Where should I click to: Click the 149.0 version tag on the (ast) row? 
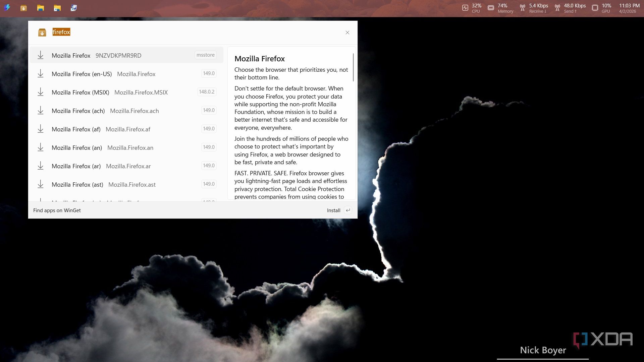click(x=209, y=184)
